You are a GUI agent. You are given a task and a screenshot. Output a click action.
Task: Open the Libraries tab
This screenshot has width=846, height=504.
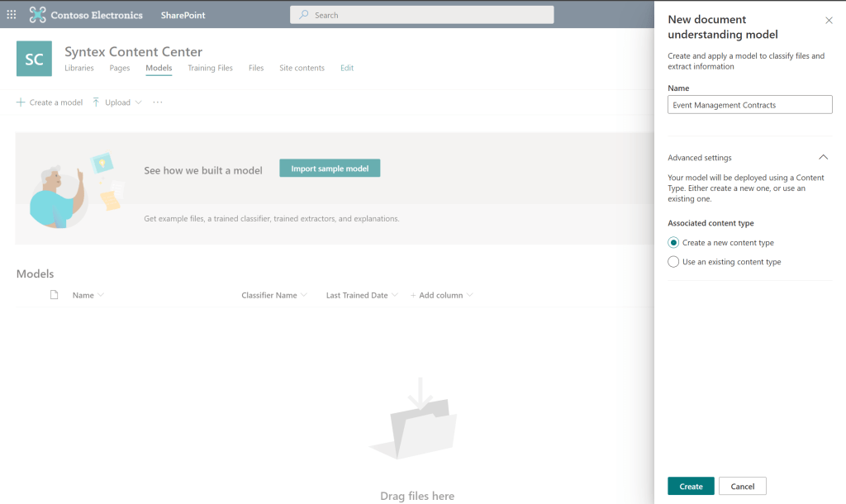click(79, 68)
